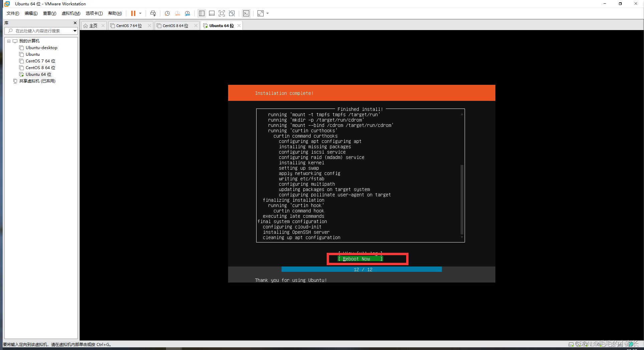Click the log scroll up arrow
Viewport: 644px width, 350px height.
[462, 115]
